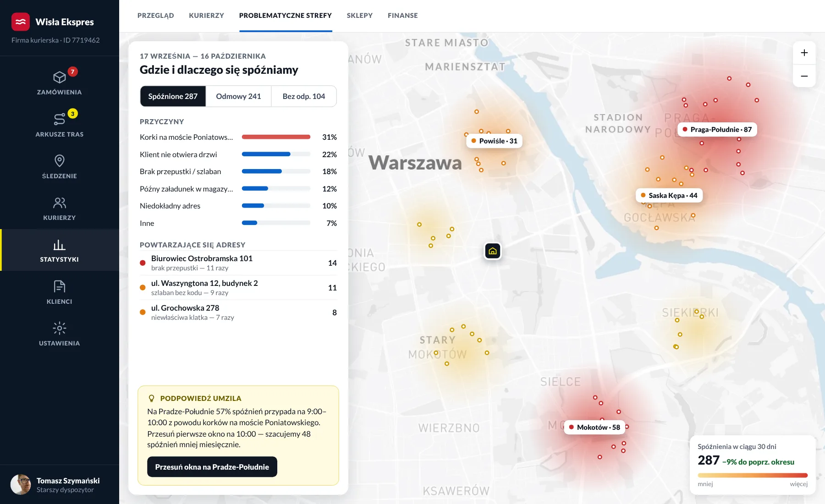Click Późny załadunek w magazynie cause row
This screenshot has width=825, height=504.
[x=238, y=189]
